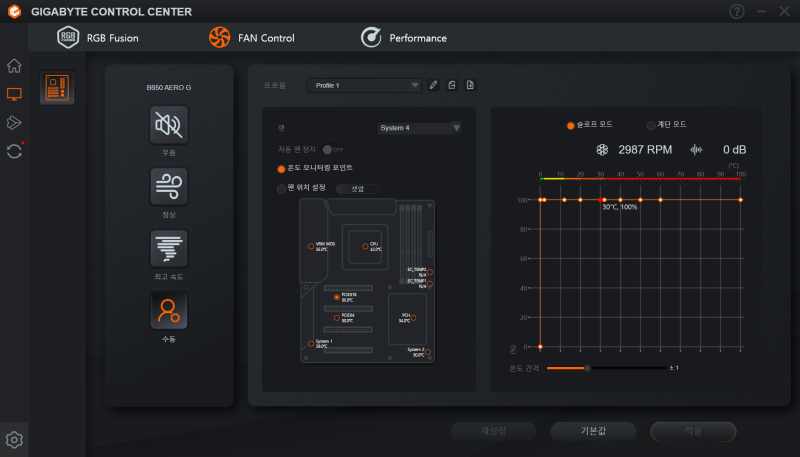Select 온도 모니터링 포인트 radio button
The height and width of the screenshot is (457, 800).
click(x=281, y=168)
